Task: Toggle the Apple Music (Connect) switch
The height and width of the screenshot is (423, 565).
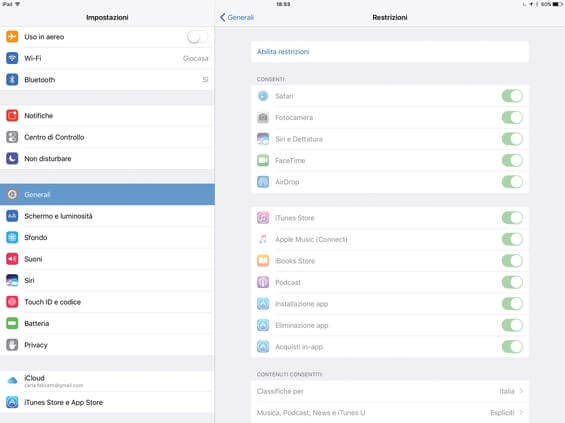Action: [x=512, y=239]
